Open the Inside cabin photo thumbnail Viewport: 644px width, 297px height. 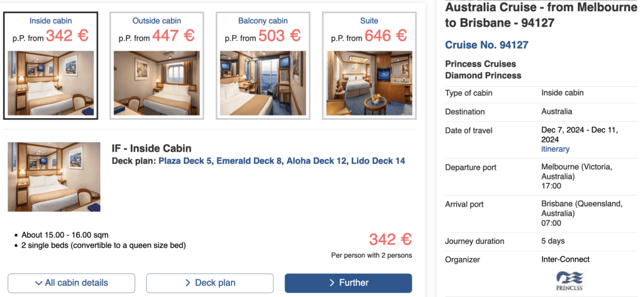pyautogui.click(x=50, y=83)
